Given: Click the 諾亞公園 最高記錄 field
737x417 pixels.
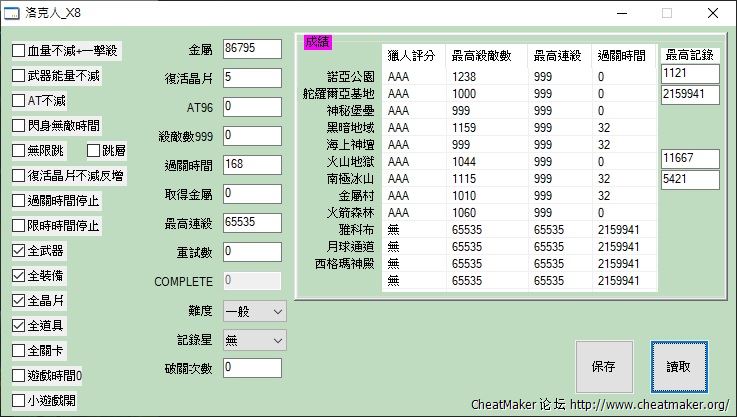Looking at the screenshot, I should pyautogui.click(x=689, y=74).
